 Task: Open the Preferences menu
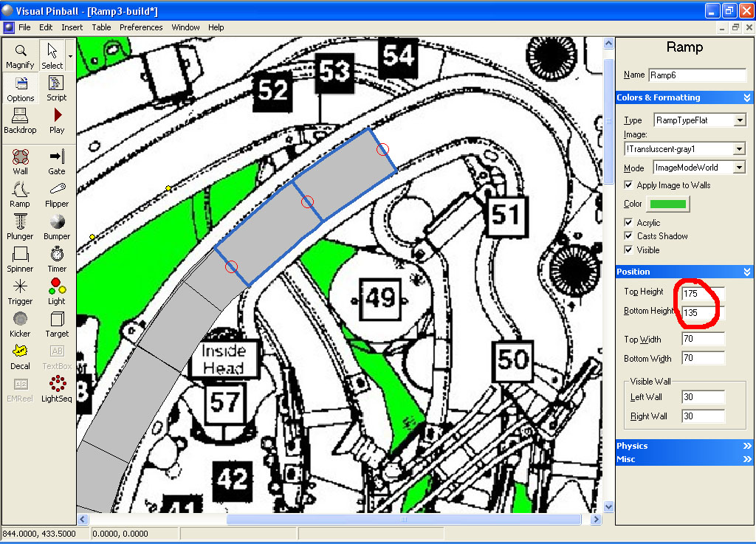point(141,27)
